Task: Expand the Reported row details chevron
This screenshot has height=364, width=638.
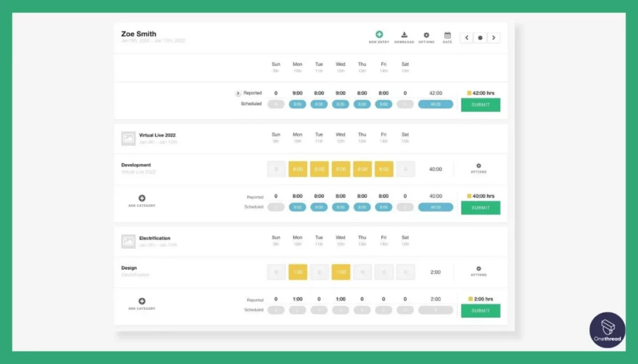Action: pyautogui.click(x=237, y=92)
